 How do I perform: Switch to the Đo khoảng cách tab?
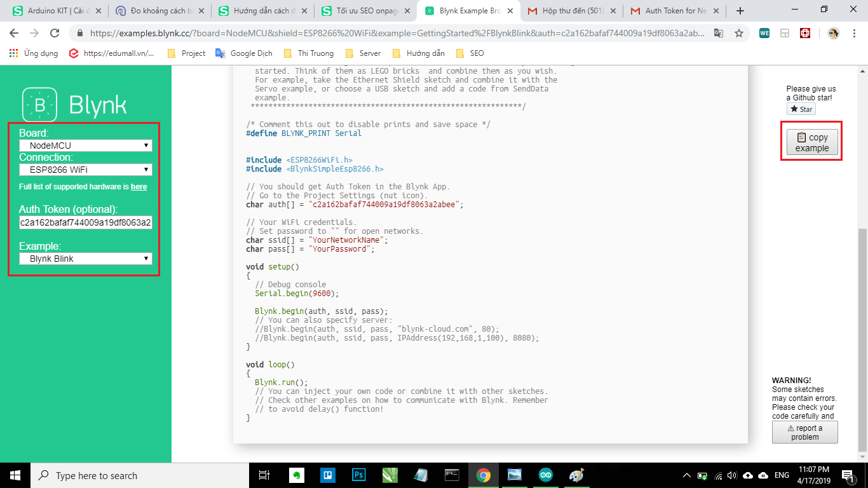[158, 11]
